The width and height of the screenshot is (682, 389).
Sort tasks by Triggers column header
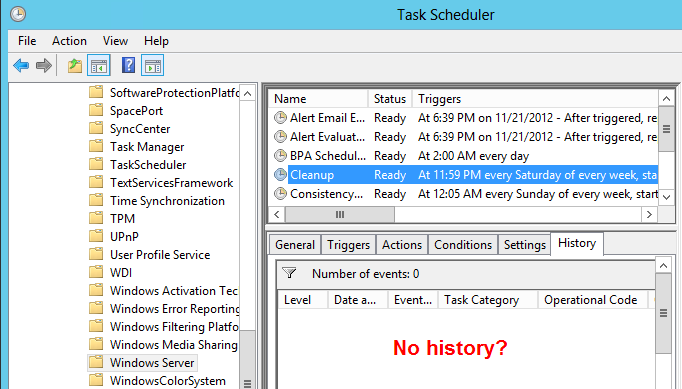pos(535,99)
